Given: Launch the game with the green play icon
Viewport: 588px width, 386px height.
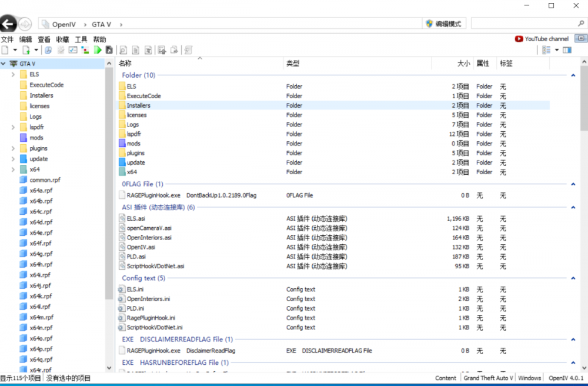Looking at the screenshot, I should (x=98, y=49).
